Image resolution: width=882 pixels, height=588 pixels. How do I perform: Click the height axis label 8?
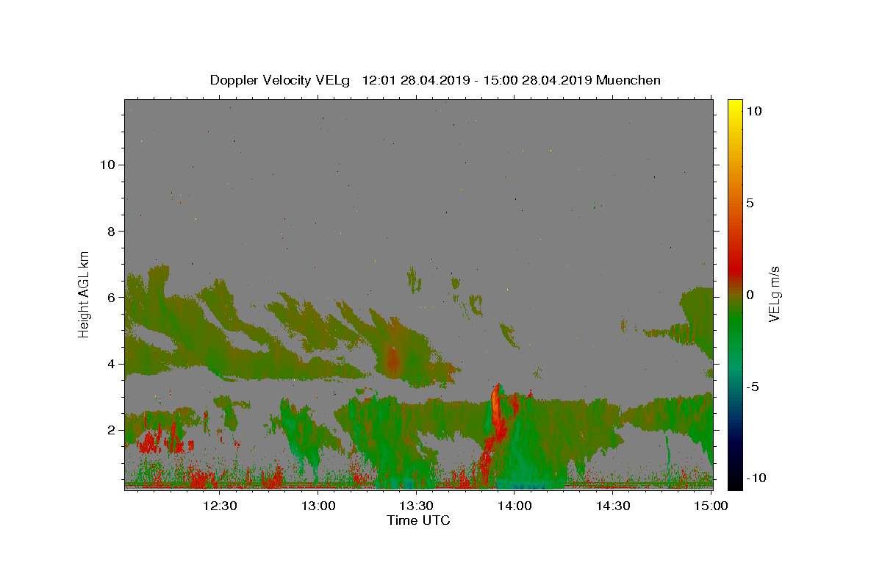[x=113, y=231]
